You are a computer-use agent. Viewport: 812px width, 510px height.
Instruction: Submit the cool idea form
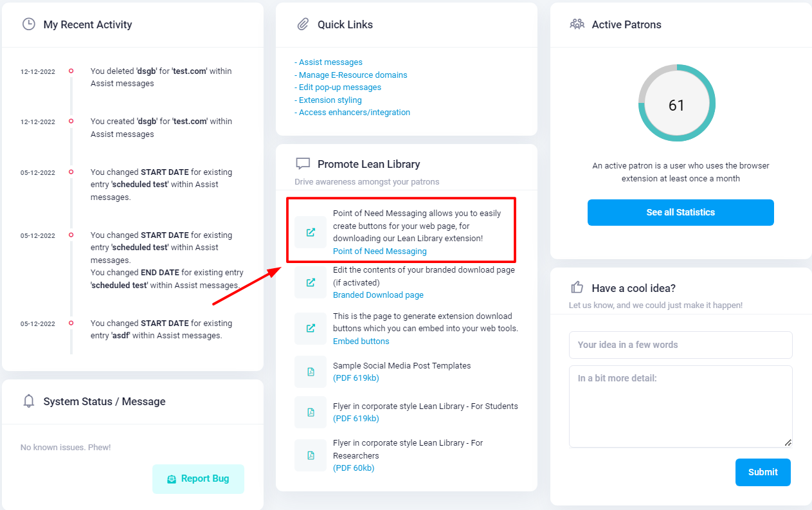click(763, 472)
